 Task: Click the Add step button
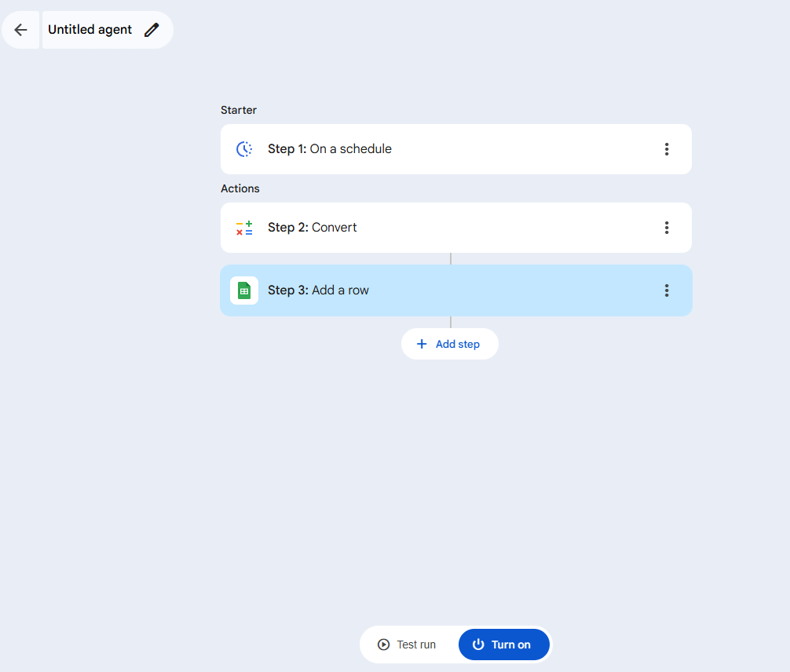[x=450, y=344]
